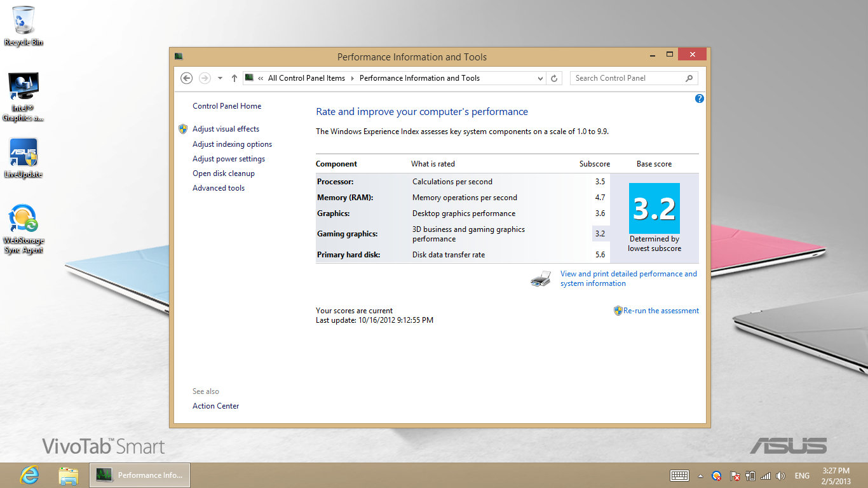Click the double chevron in the address bar
Screen dimensions: 868x488
261,78
